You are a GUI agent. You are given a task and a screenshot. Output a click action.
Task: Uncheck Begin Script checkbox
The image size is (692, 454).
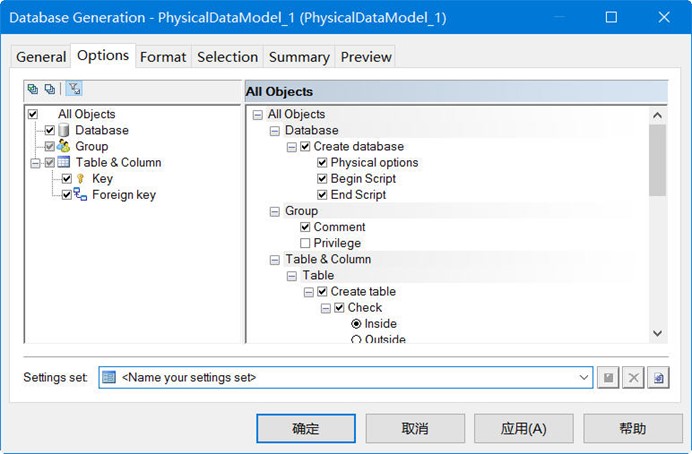322,179
